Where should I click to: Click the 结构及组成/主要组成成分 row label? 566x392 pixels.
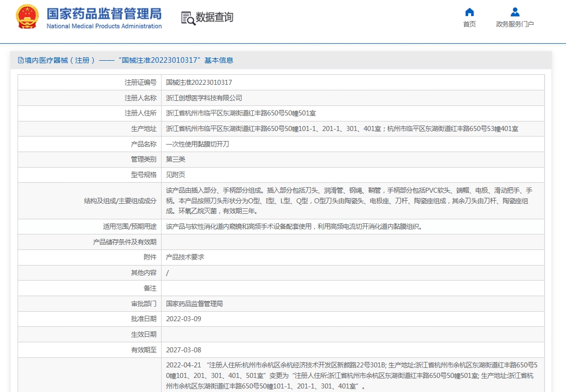coord(120,201)
